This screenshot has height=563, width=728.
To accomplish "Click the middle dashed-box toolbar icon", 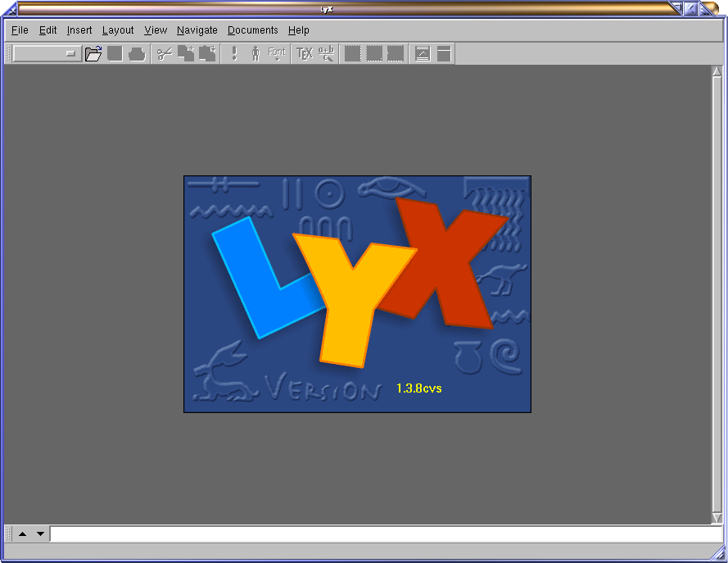I will (x=374, y=54).
